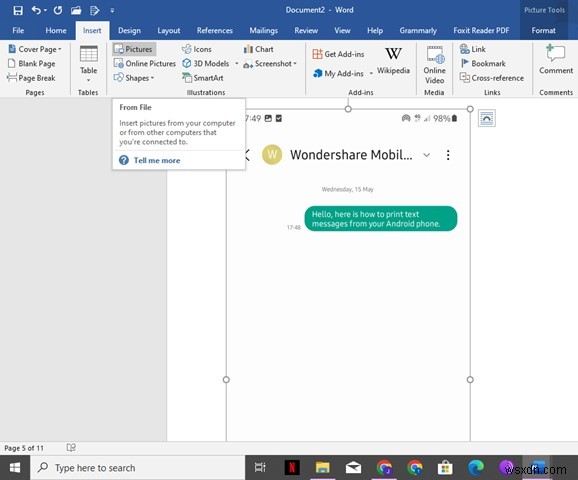
Task: Open the Mail app from taskbar
Action: 353,468
